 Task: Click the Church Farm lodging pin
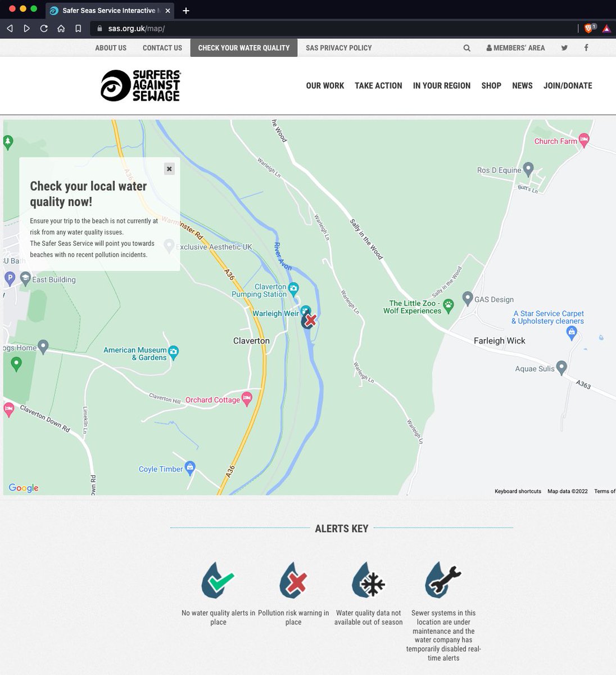[x=584, y=140]
